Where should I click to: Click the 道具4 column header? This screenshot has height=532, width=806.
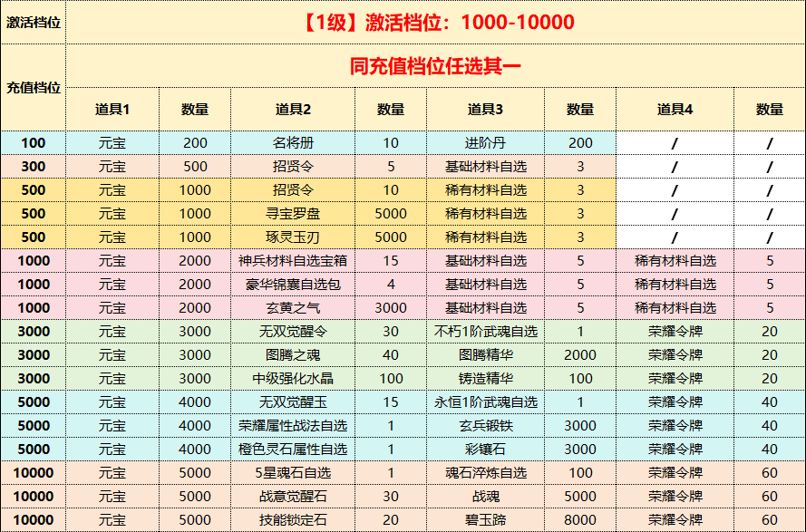click(x=675, y=109)
